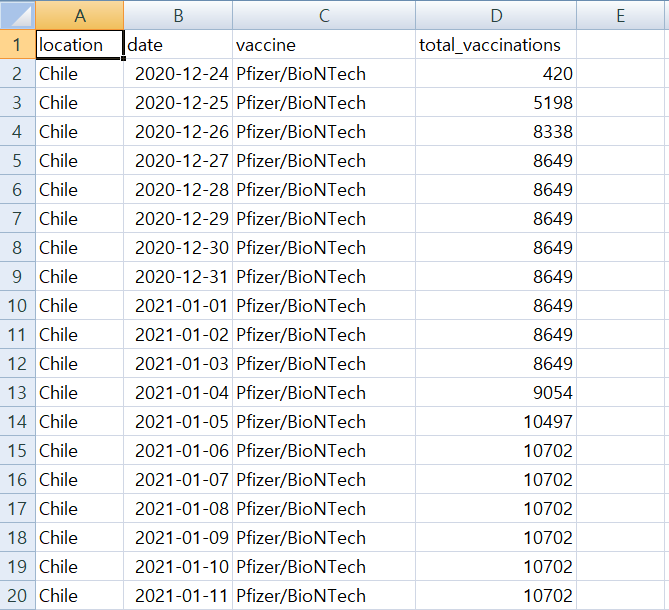Select row 20 header
The width and height of the screenshot is (669, 610).
pos(17,595)
